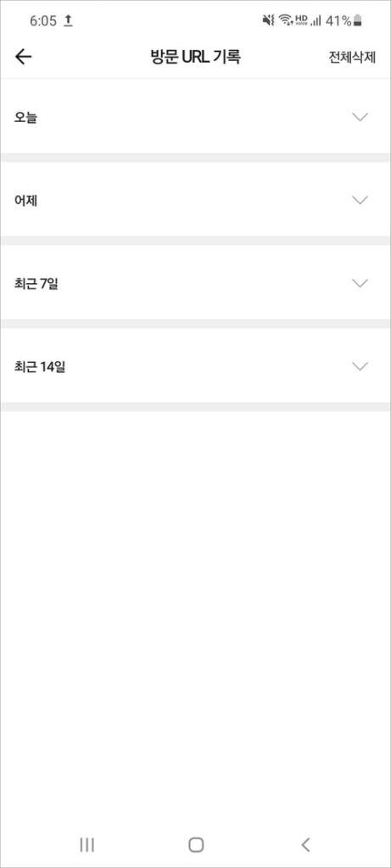Image resolution: width=391 pixels, height=868 pixels.
Task: Expand the 어제 section chevron
Action: [360, 200]
